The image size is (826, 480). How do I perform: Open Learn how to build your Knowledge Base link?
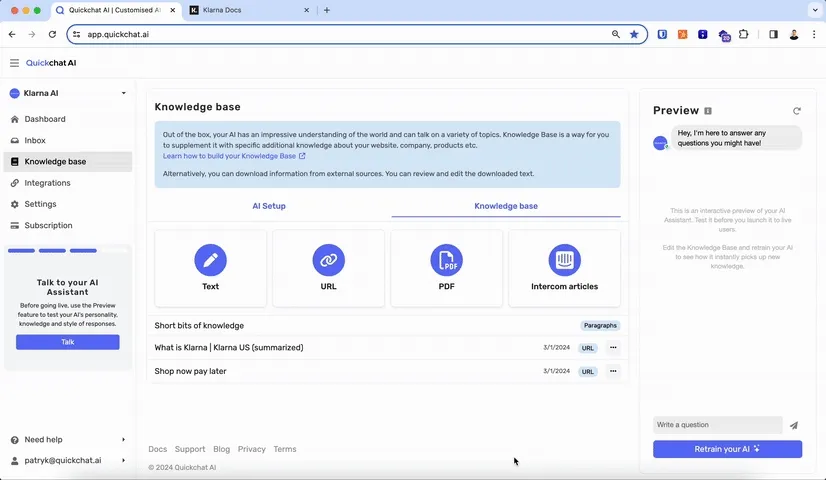(x=234, y=156)
